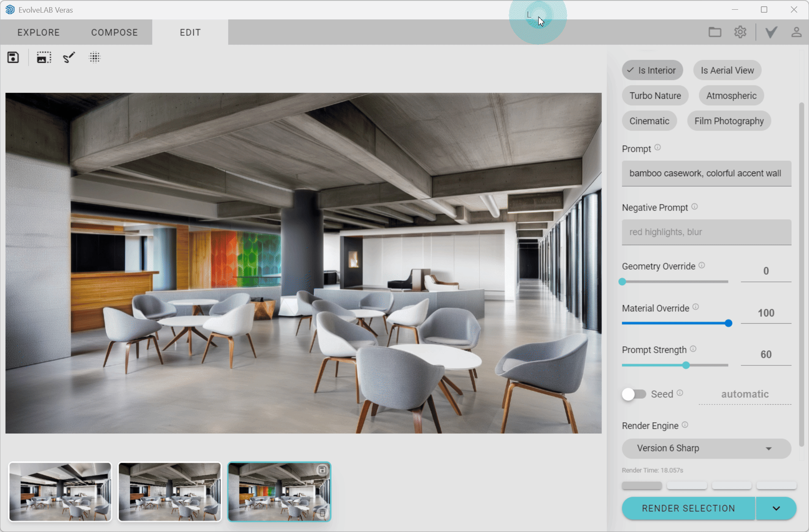This screenshot has height=532, width=809.
Task: Open the user account icon
Action: click(796, 32)
